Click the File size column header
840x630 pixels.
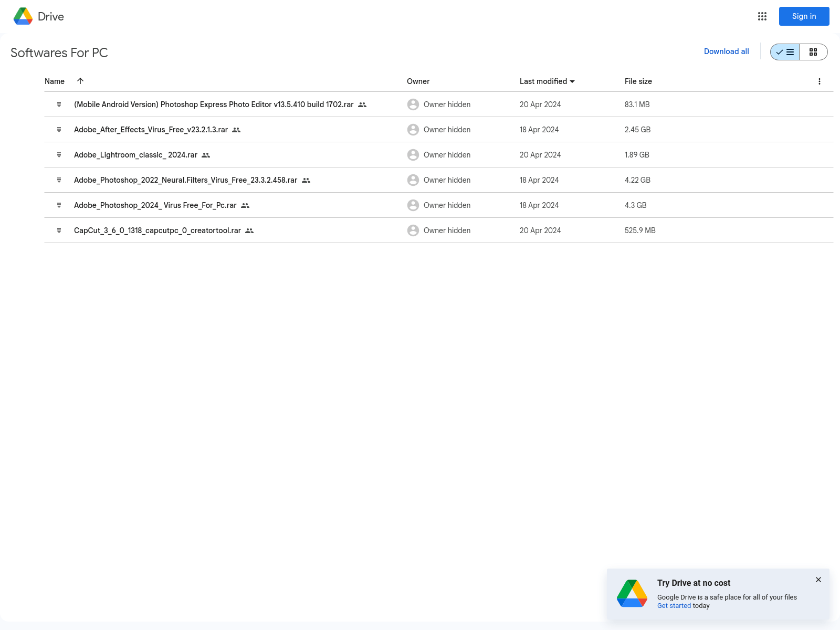pos(638,81)
